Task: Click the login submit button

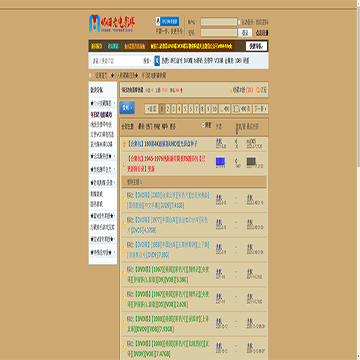Action: tap(245, 33)
